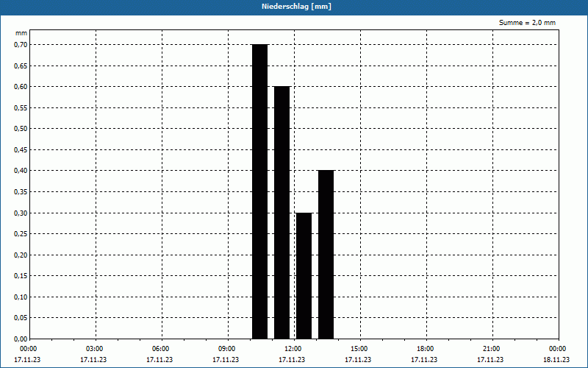
Task: Click the 18:00 x-axis time label
Action: click(426, 349)
